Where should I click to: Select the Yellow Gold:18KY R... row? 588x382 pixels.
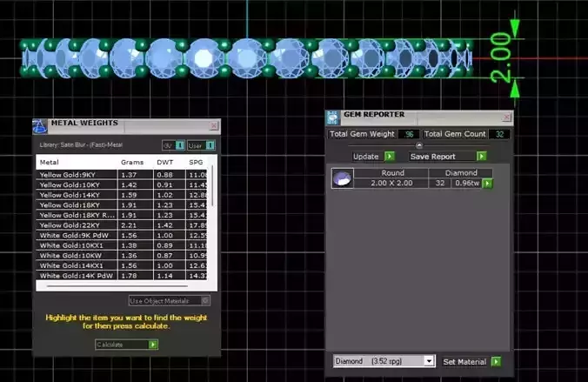point(123,215)
